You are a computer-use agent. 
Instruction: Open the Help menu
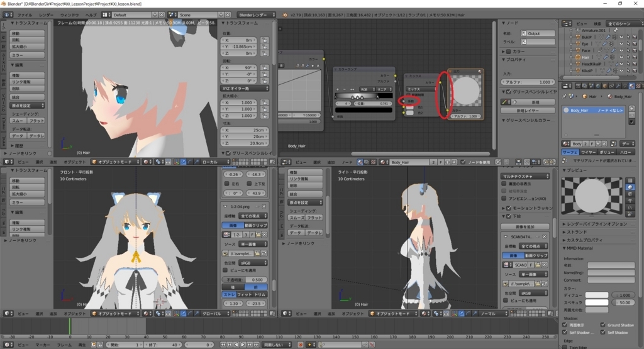click(x=91, y=15)
